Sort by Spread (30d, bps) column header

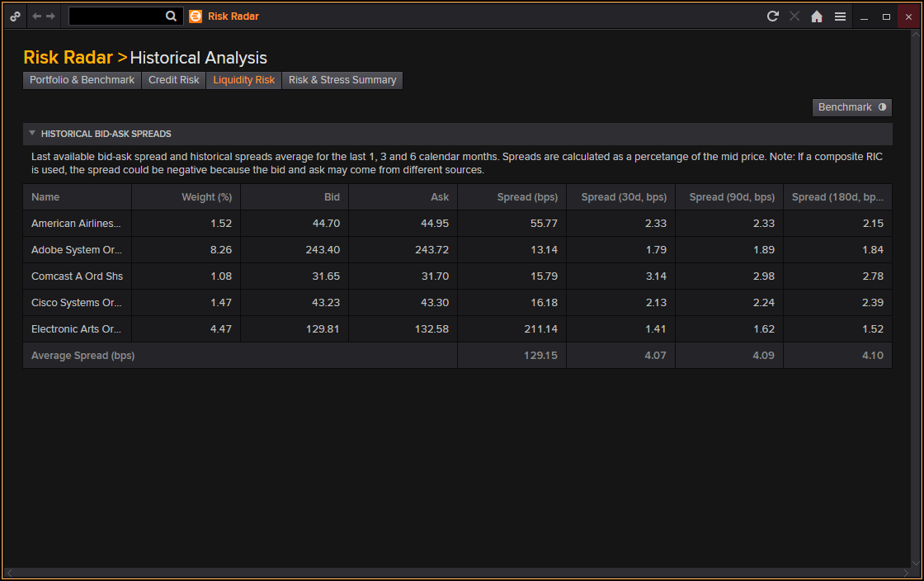coord(621,197)
